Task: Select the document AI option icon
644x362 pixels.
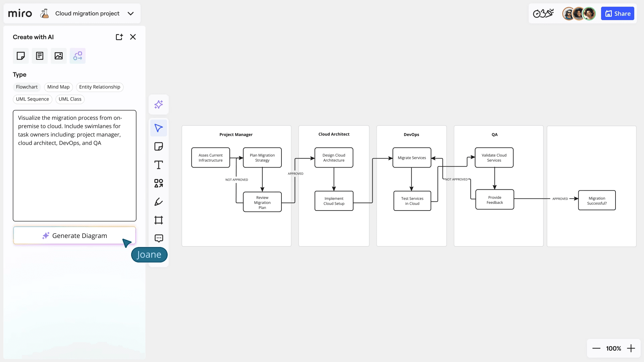Action: pos(40,56)
